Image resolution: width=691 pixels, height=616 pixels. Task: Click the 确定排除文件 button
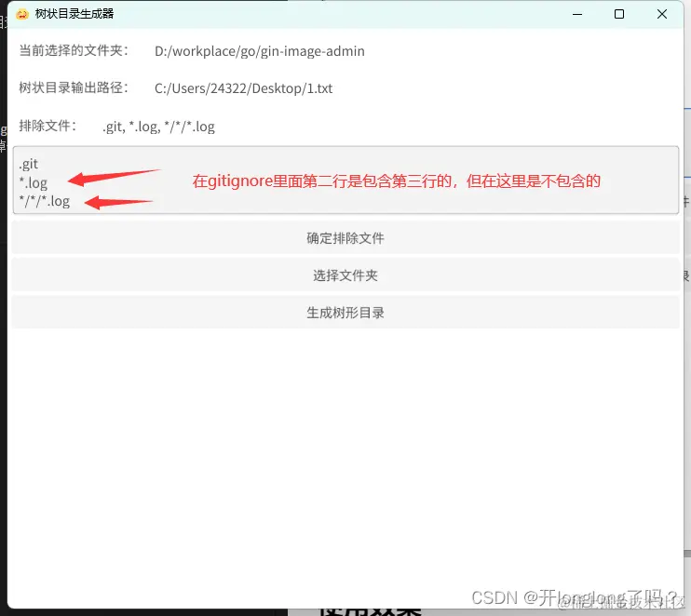345,238
